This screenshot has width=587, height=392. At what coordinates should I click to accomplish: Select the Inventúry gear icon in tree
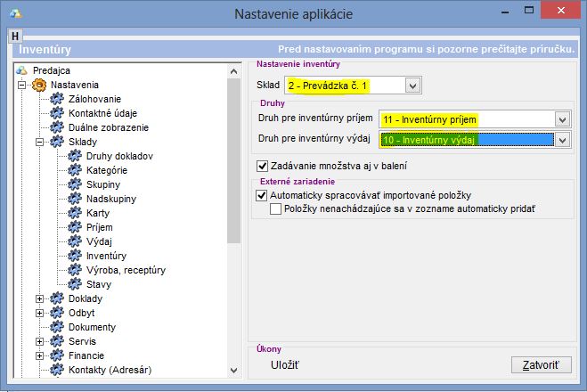point(75,256)
